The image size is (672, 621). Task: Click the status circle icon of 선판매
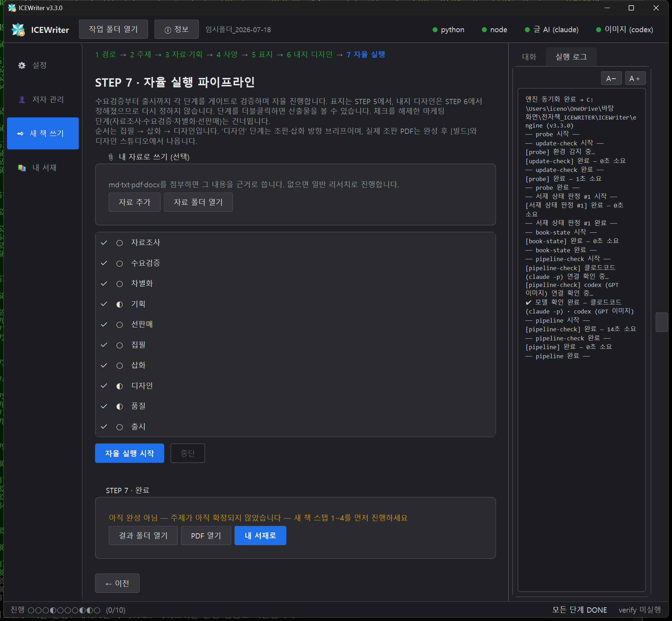click(x=120, y=325)
